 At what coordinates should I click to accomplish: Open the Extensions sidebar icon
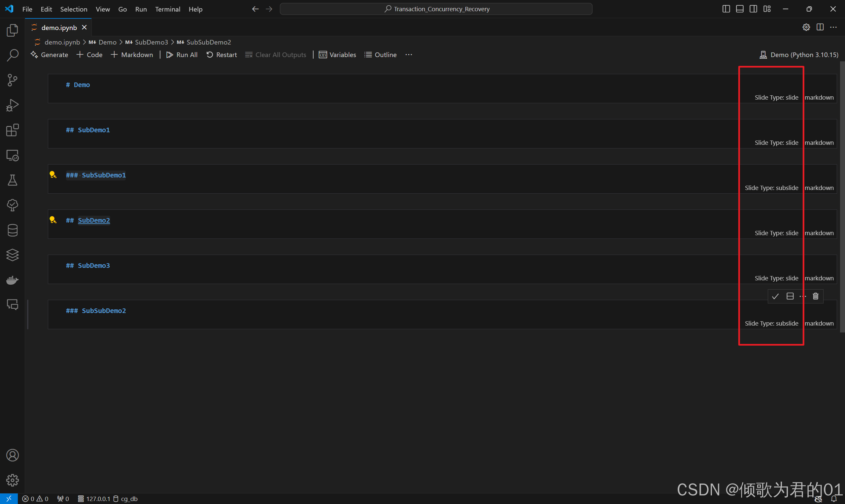12,130
